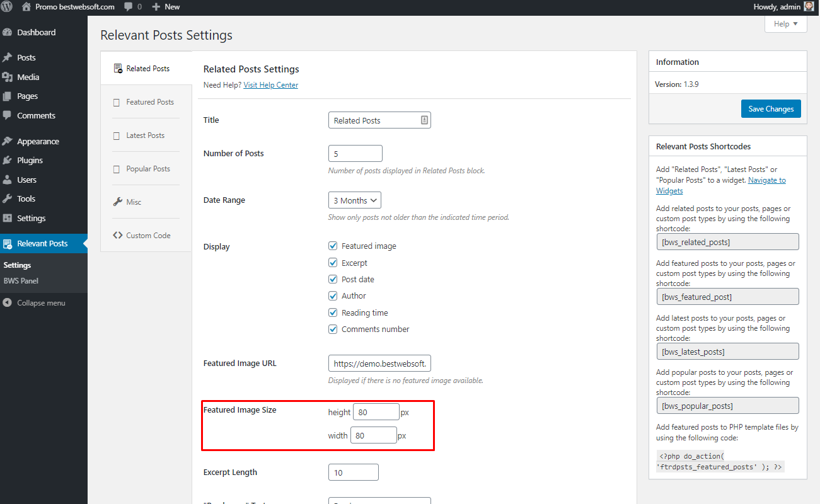Switch to the Latest Posts tab

[x=146, y=135]
